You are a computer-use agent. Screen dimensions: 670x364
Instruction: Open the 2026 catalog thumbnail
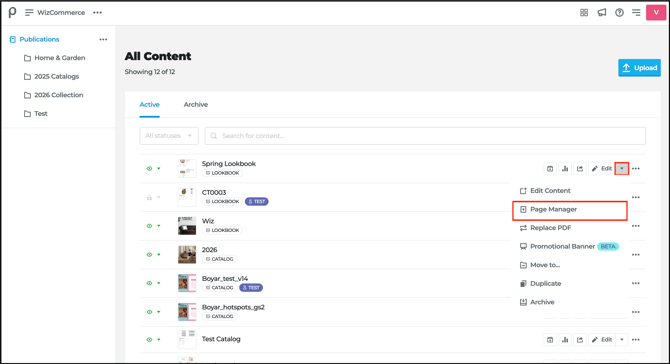(187, 255)
